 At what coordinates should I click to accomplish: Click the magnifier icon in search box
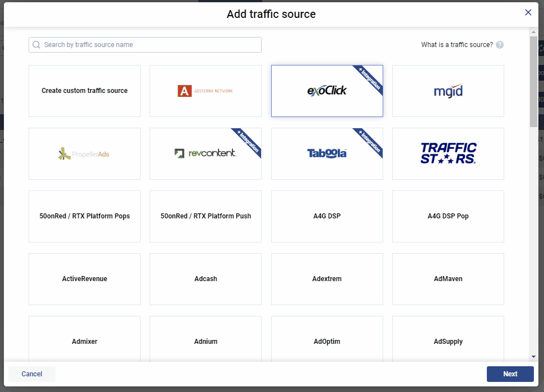36,45
